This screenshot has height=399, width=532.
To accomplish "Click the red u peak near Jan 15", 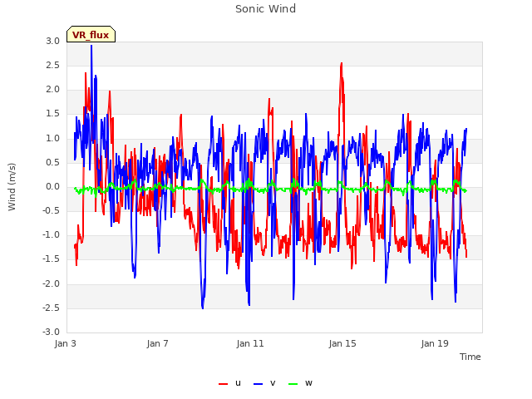I will 342,63.
